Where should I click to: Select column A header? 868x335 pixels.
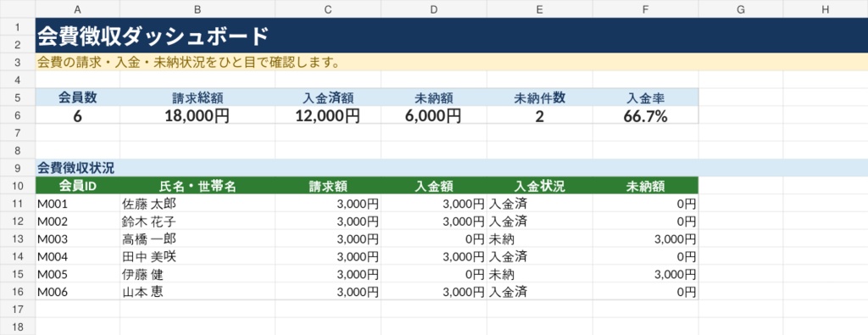pos(77,8)
